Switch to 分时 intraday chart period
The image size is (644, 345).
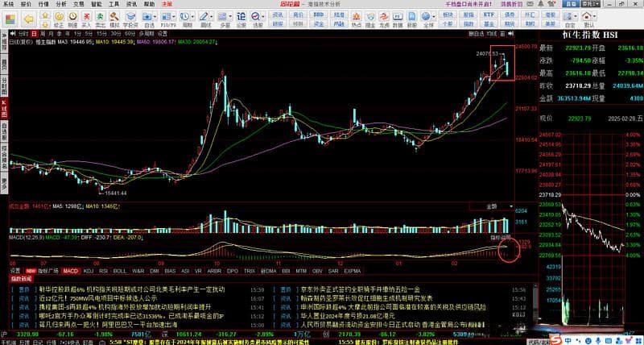point(23,33)
